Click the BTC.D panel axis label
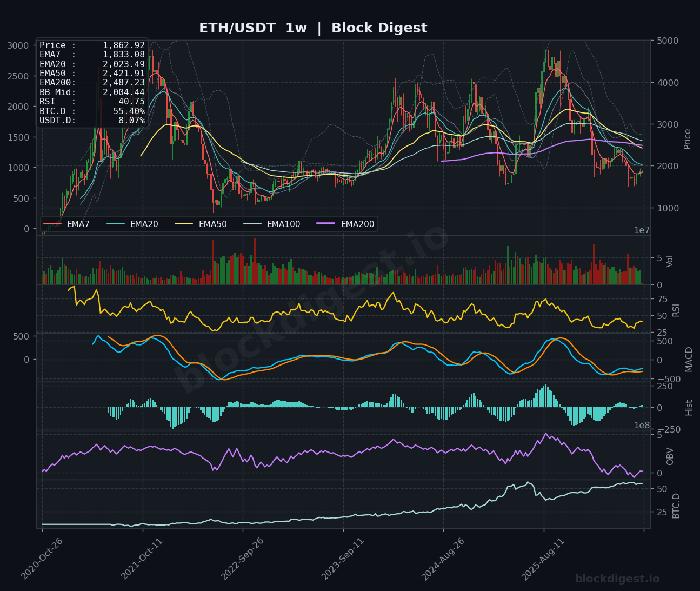This screenshot has height=591, width=700. point(676,506)
